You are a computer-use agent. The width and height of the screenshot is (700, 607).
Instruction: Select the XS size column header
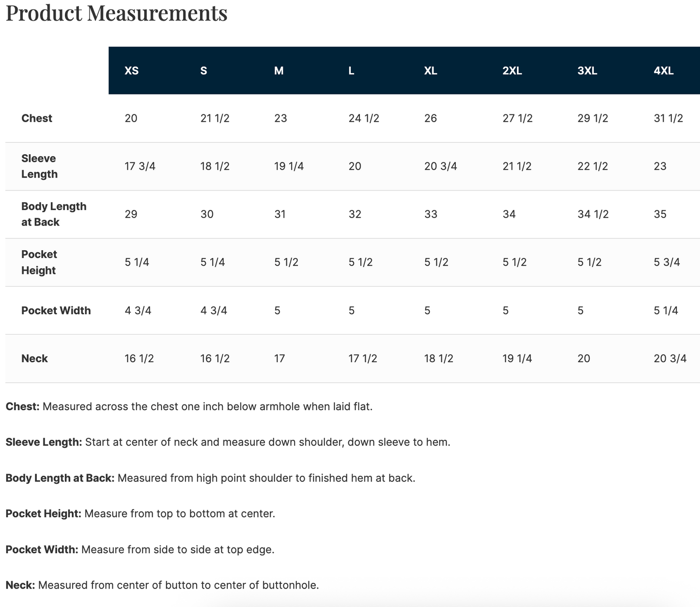131,71
